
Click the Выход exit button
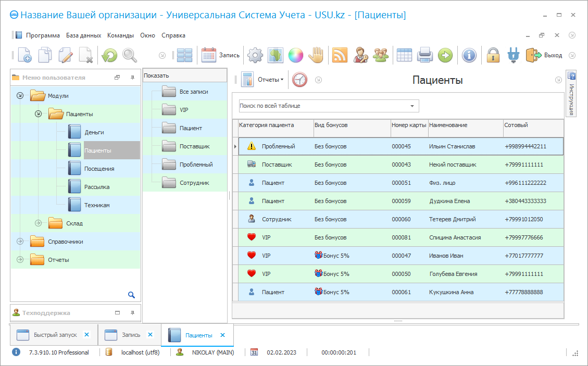(x=544, y=55)
